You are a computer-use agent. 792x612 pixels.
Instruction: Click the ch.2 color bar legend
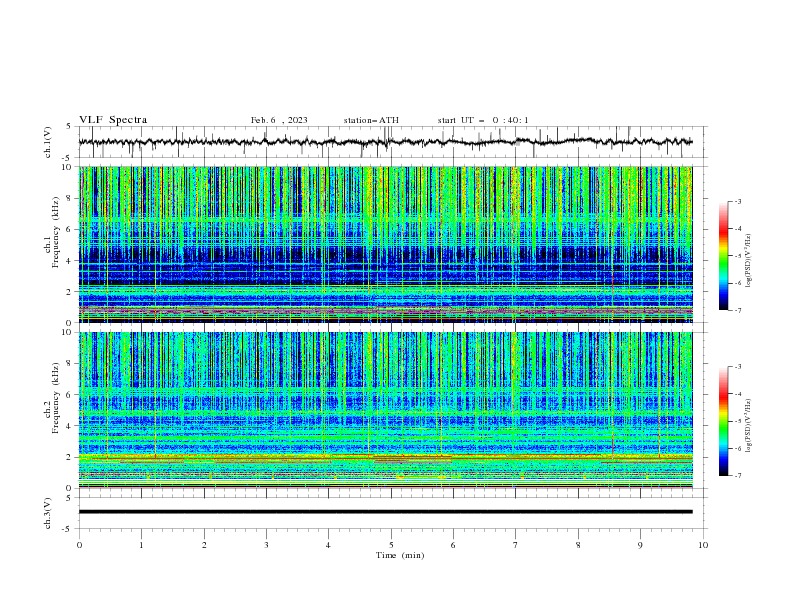coord(723,421)
